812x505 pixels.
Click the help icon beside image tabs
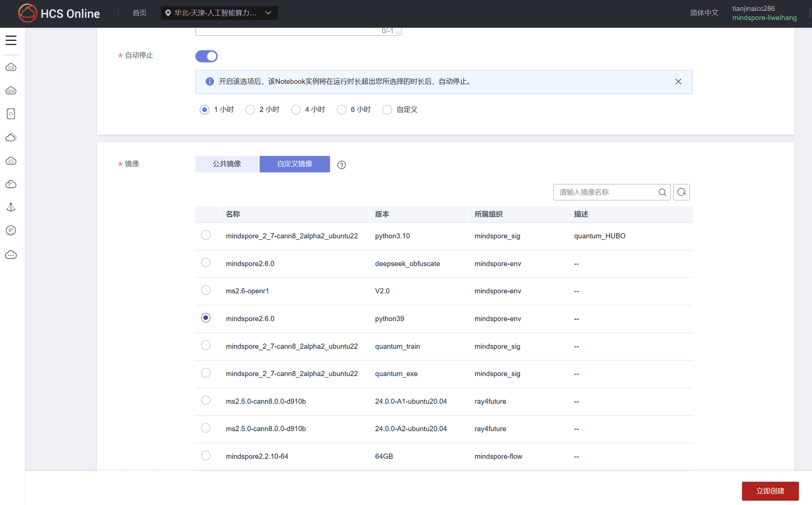click(x=342, y=165)
